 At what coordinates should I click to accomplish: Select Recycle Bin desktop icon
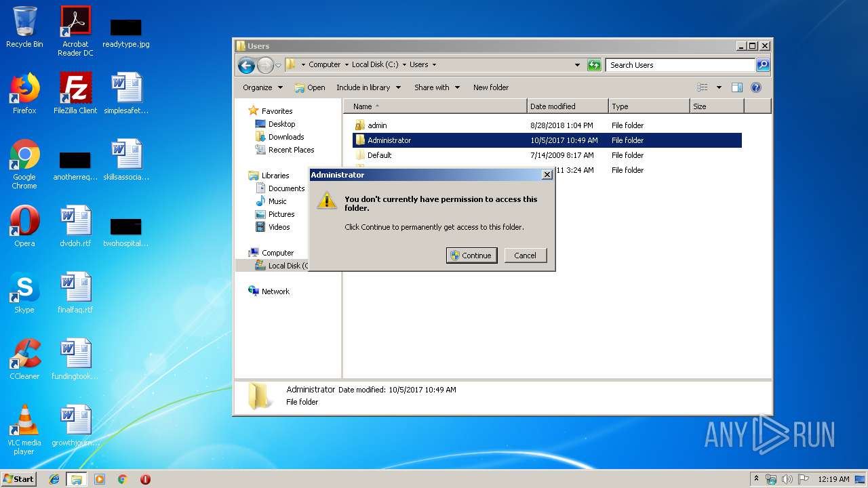[24, 28]
